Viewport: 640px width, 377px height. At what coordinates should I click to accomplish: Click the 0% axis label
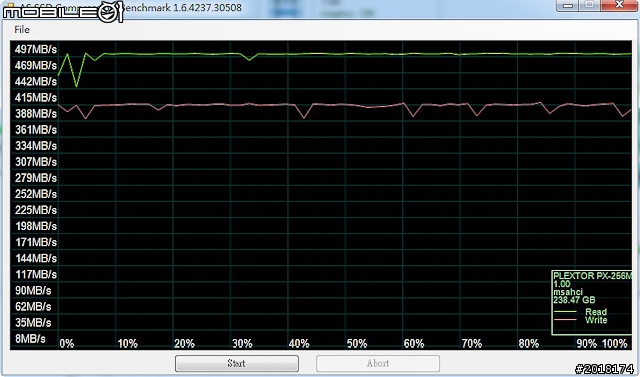point(67,343)
